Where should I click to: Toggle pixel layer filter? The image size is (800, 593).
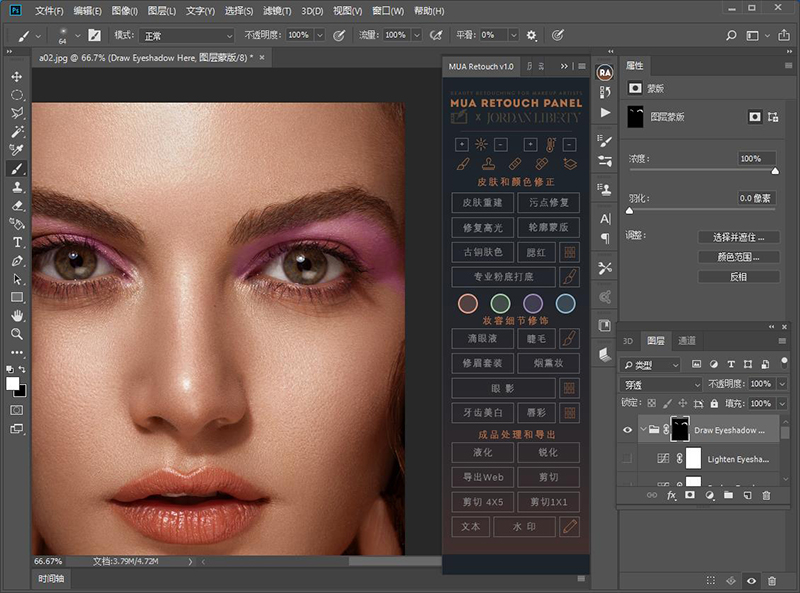[696, 364]
